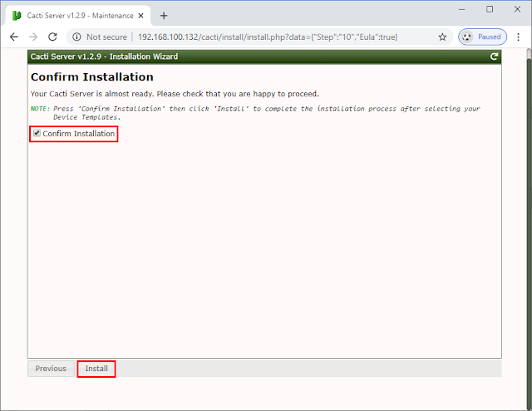Click the Install button
This screenshot has height=411, width=532.
(96, 369)
